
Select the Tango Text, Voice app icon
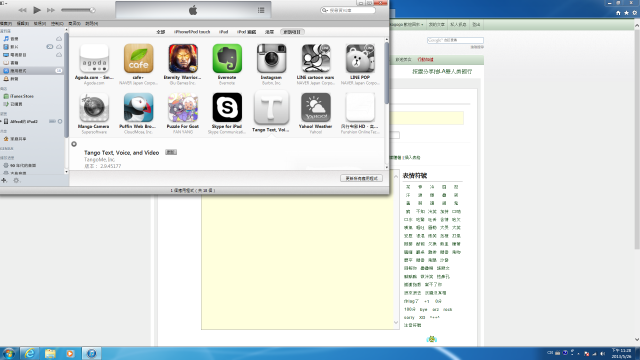(x=271, y=108)
